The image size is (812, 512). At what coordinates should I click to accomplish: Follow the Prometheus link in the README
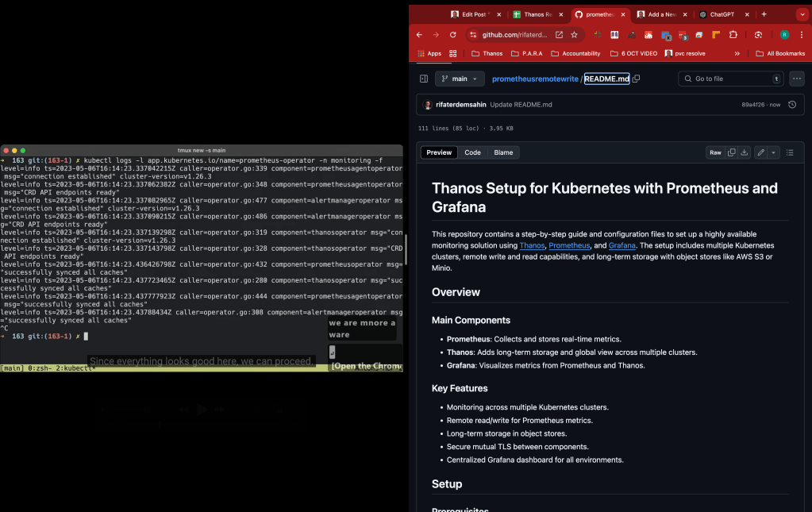(569, 245)
